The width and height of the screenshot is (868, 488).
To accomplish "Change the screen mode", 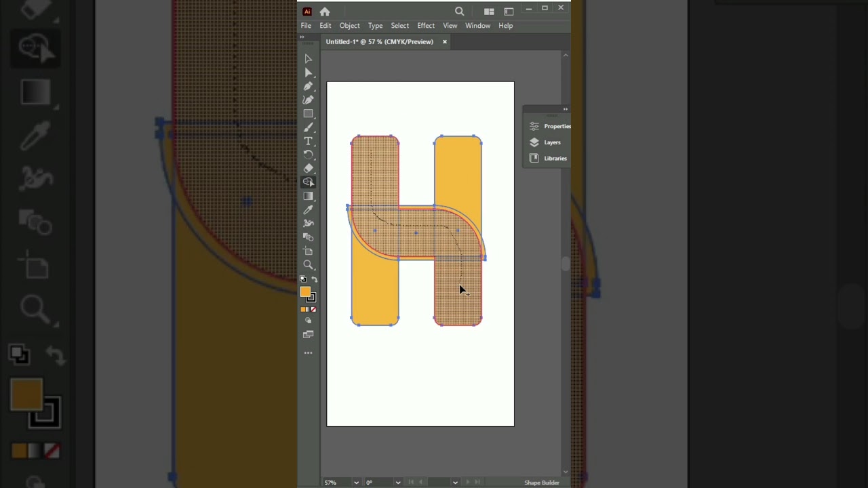I will click(309, 334).
